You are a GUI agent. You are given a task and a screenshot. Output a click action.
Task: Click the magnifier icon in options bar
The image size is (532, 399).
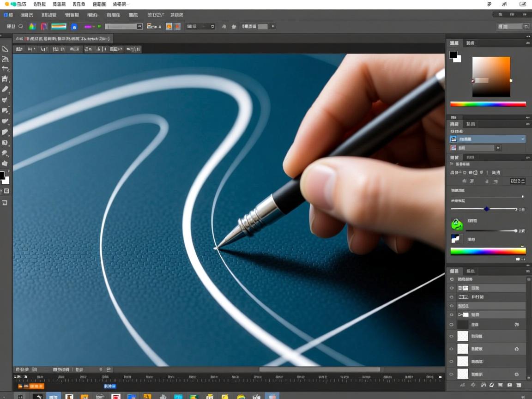(21, 27)
